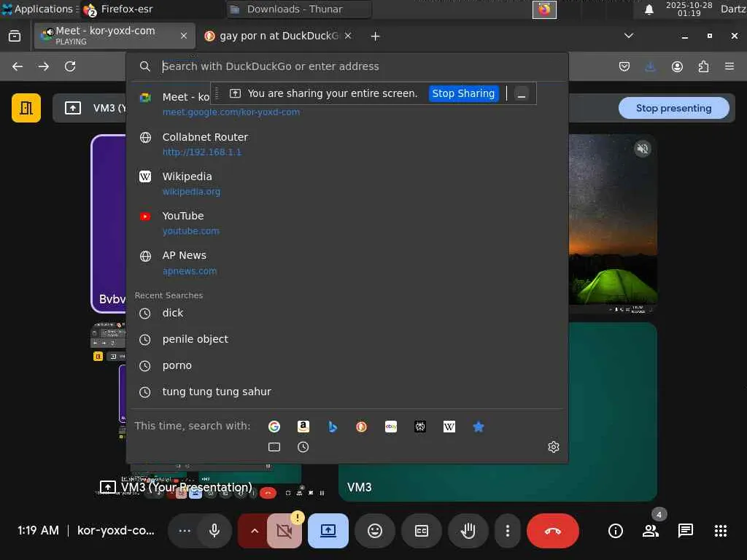Switch to Downloads - Thunar in taskbar
Screen dimensions: 747x560
(x=299, y=9)
